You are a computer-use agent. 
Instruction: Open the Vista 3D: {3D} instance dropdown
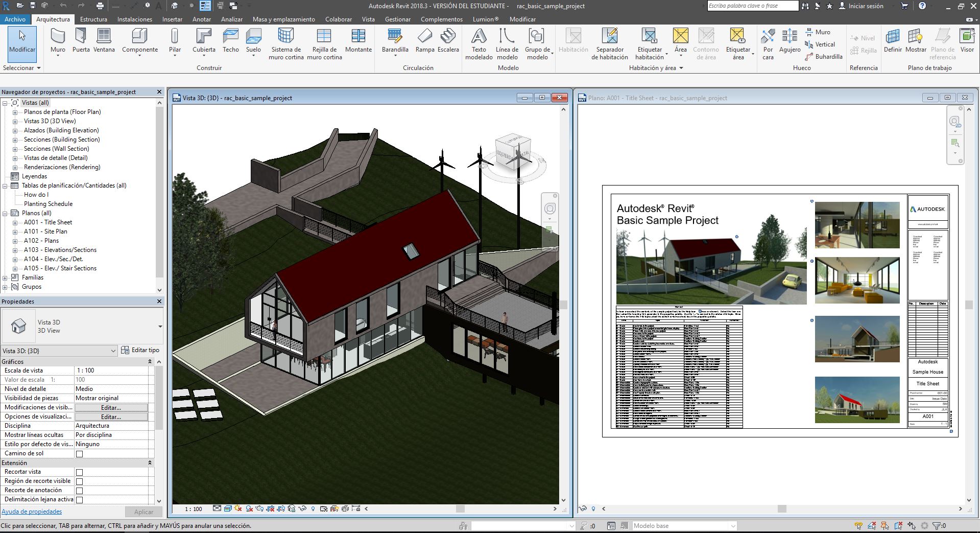[x=60, y=351]
